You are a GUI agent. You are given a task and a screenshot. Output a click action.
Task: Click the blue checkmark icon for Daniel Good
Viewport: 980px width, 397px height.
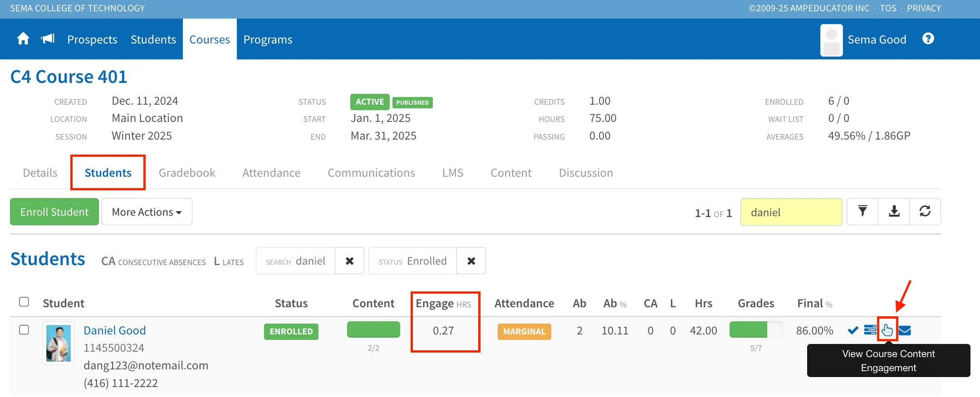pos(853,330)
